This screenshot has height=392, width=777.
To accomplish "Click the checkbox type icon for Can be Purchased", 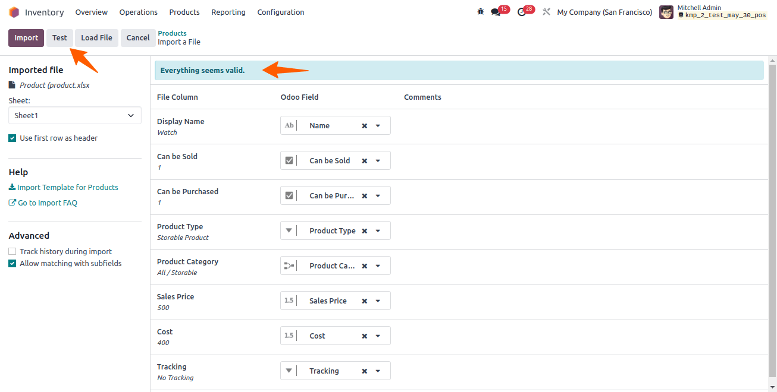I will point(289,195).
